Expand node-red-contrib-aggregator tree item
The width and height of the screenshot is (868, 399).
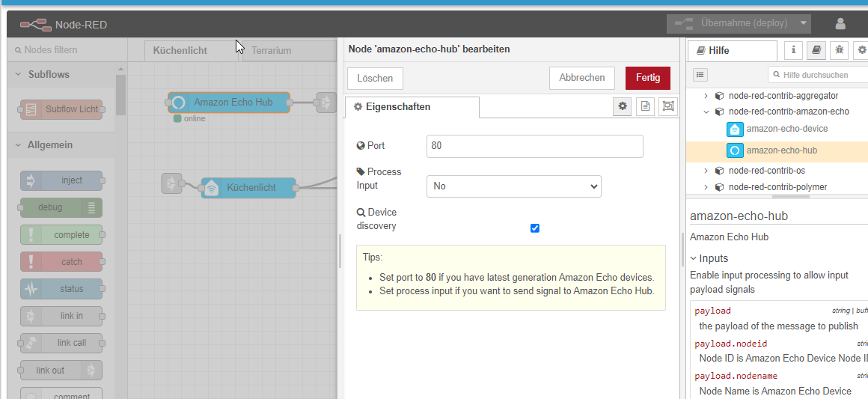coord(706,96)
